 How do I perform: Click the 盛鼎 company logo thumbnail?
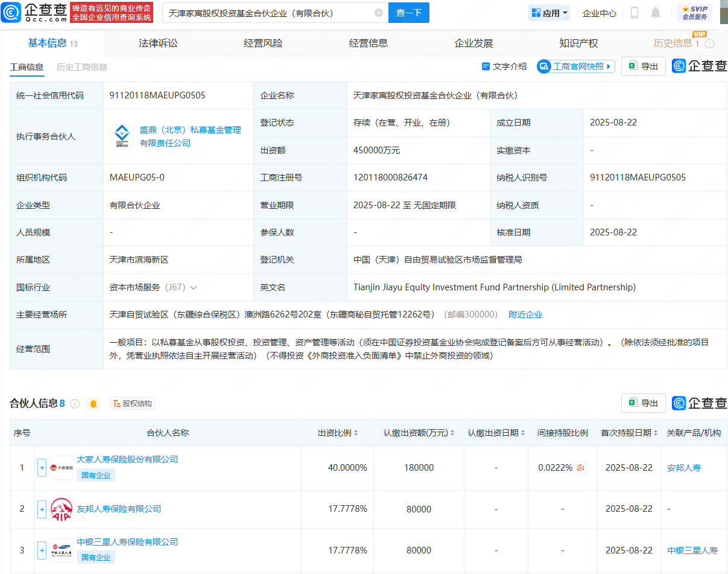122,136
